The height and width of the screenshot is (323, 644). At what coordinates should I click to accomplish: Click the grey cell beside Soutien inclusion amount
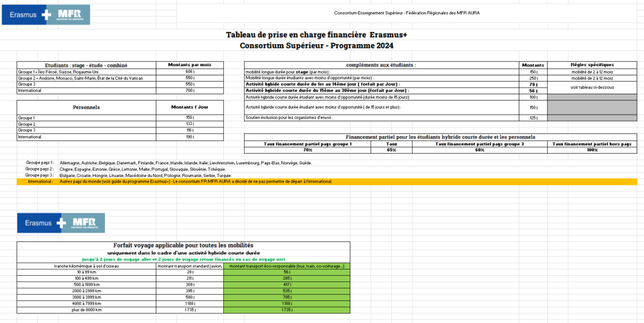(x=592, y=118)
